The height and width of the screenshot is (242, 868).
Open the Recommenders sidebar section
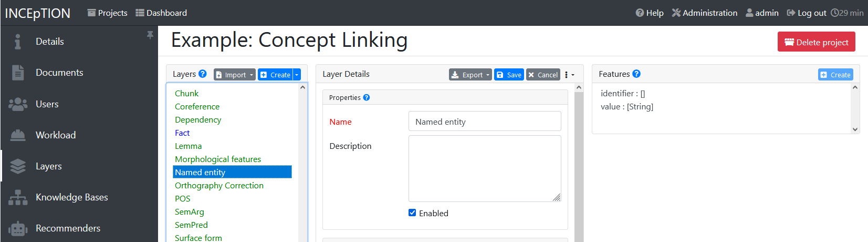68,228
